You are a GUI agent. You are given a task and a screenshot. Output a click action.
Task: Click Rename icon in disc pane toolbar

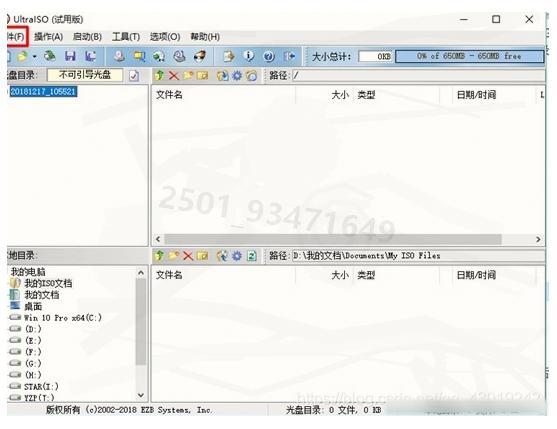click(x=202, y=75)
